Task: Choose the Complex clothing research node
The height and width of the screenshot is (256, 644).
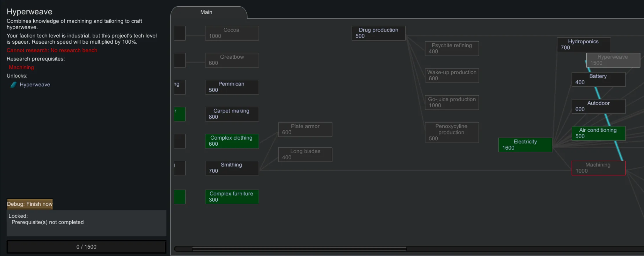Action: [232, 141]
